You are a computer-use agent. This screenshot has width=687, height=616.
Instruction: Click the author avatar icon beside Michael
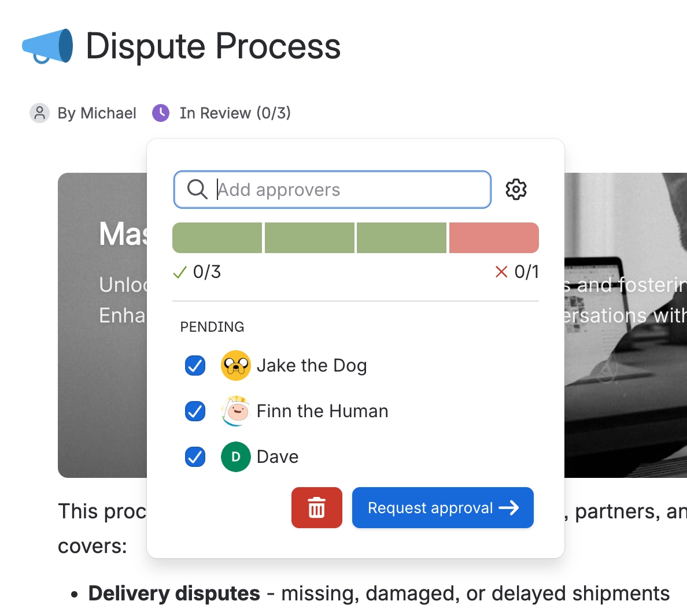tap(39, 113)
